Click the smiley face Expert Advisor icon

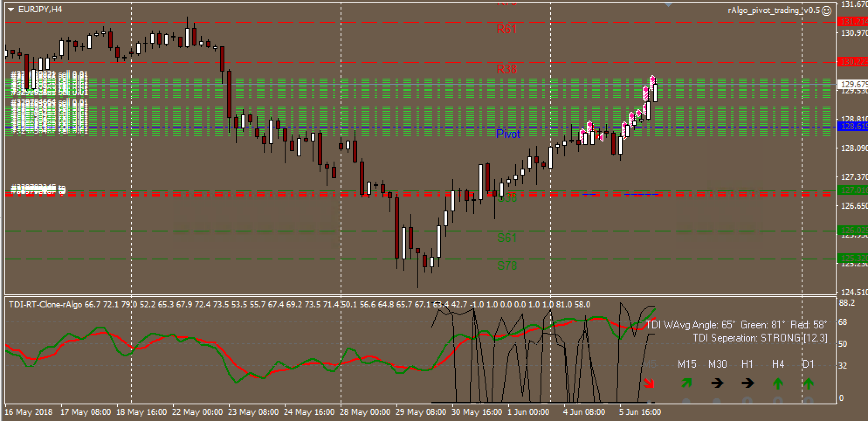pos(827,11)
